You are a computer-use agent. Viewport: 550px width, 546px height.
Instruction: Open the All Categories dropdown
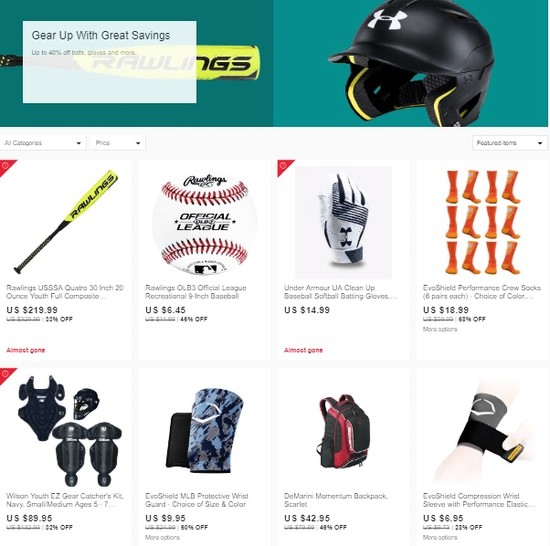(x=43, y=143)
